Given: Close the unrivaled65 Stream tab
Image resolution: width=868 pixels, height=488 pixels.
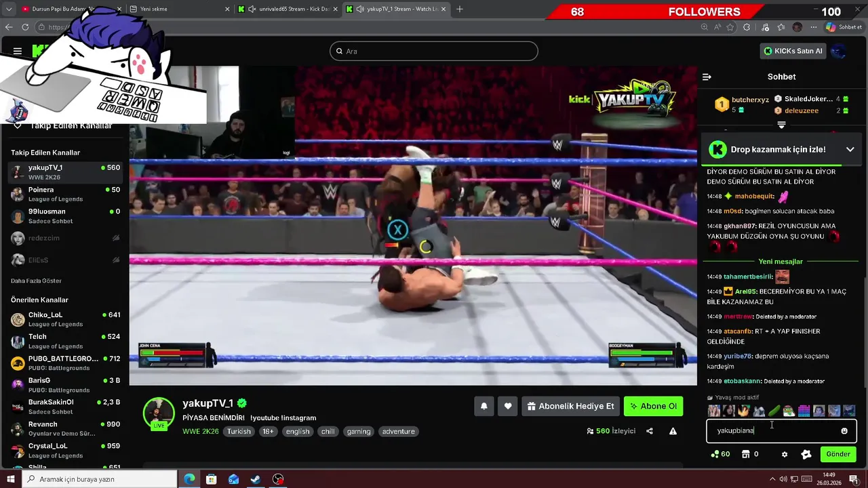Looking at the screenshot, I should click(x=335, y=9).
